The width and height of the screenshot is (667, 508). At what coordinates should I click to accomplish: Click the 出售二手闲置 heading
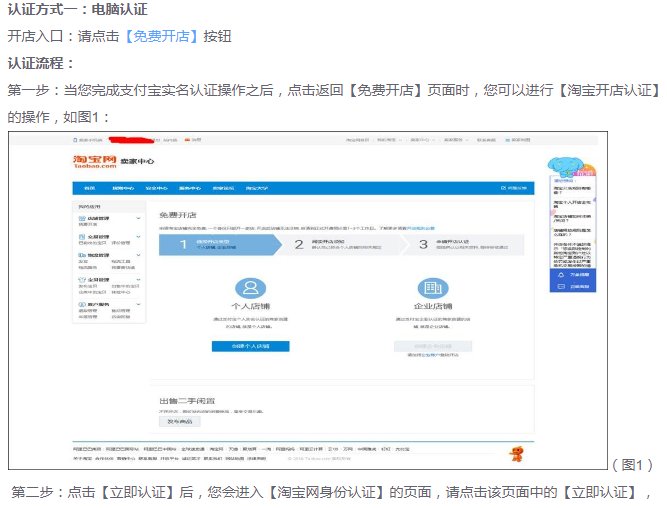point(187,401)
